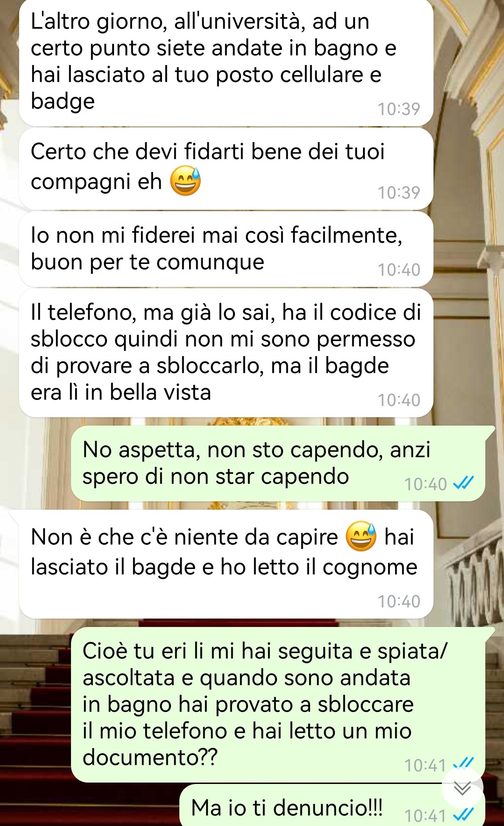The height and width of the screenshot is (826, 504).
Task: Tap the scroll-to-bottom double chevron button
Action: coord(462,789)
